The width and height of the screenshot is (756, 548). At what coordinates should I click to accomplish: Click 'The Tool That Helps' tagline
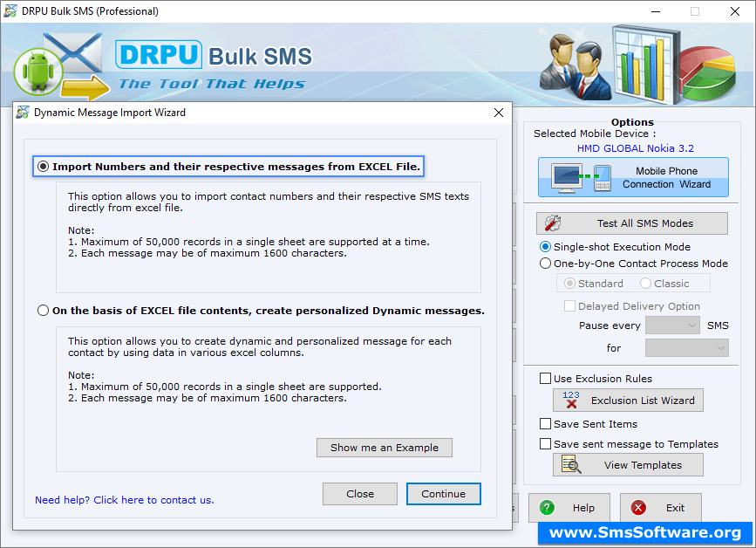212,84
